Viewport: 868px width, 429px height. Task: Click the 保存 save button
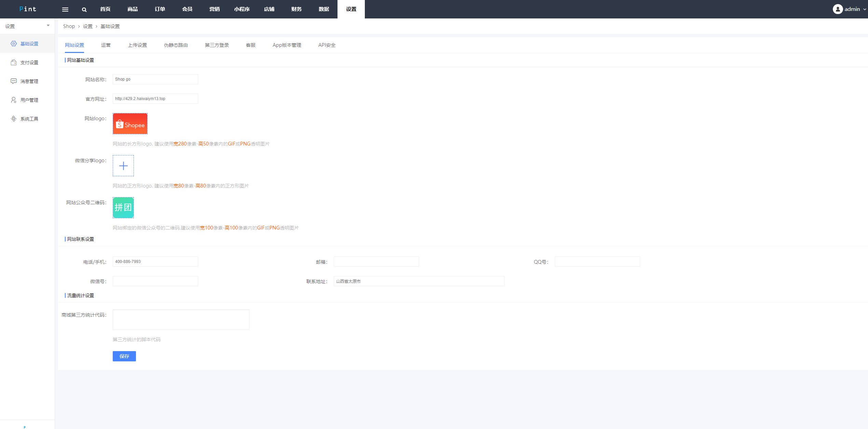125,356
